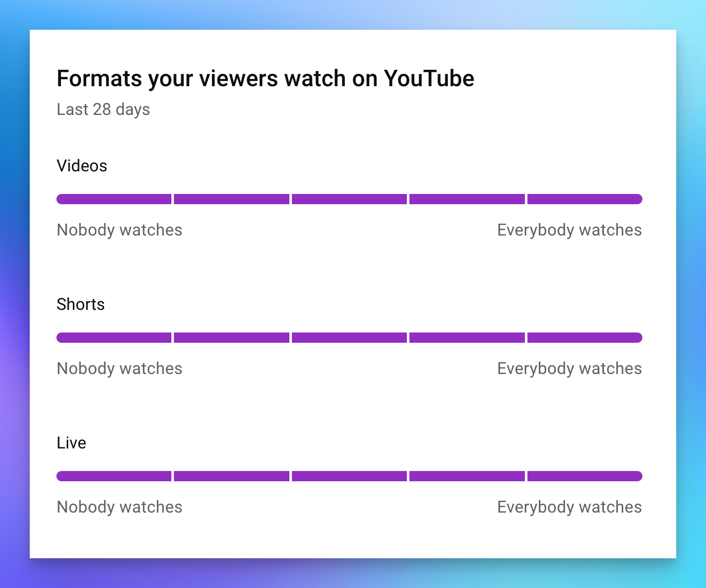Click "Everybody watches" under the Live bar
Viewport: 706px width, 588px height.
pyautogui.click(x=570, y=507)
